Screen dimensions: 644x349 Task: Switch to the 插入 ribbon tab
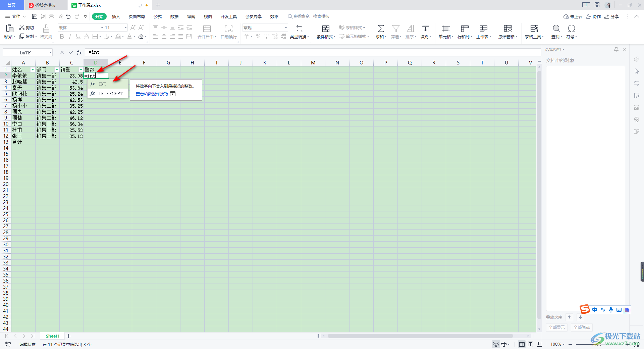point(116,16)
